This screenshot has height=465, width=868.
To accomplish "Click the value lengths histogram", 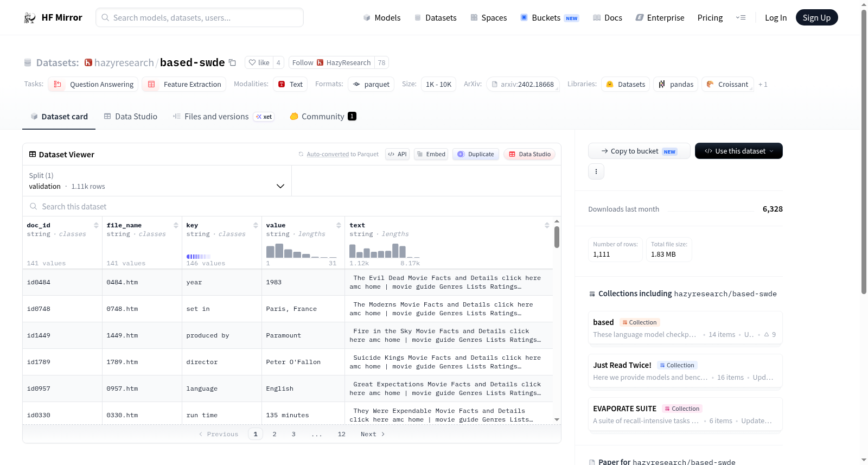I will 301,250.
